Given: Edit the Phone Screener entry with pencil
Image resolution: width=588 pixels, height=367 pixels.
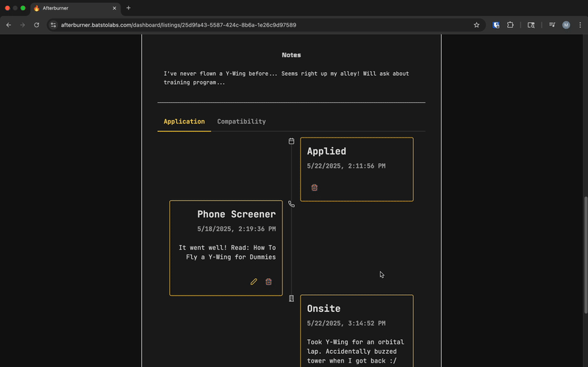Looking at the screenshot, I should (x=254, y=282).
